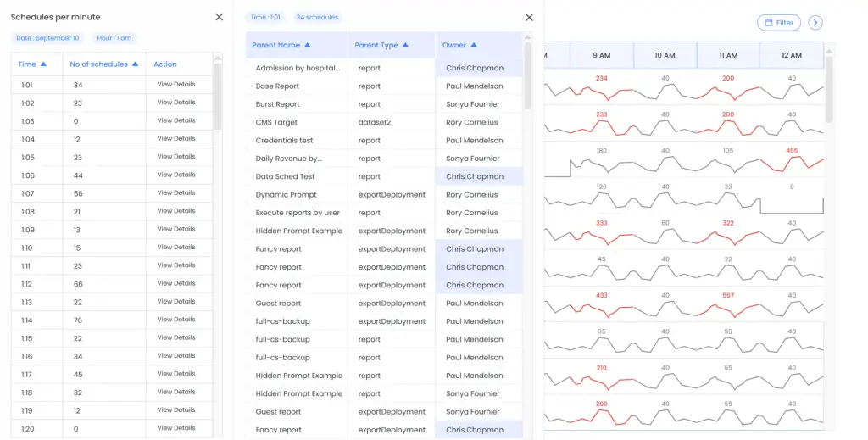Click the CMS Target row name

point(276,122)
